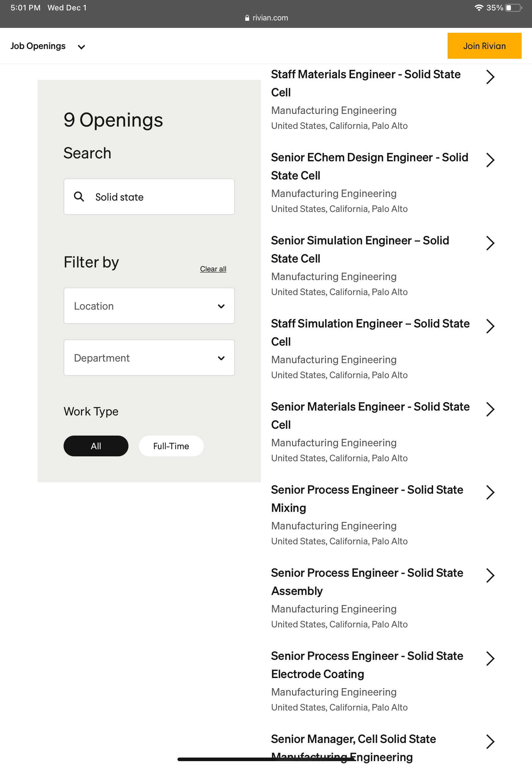Open arrow for Staff Simulation Engineer listing
This screenshot has height=766, width=532.
(x=490, y=326)
